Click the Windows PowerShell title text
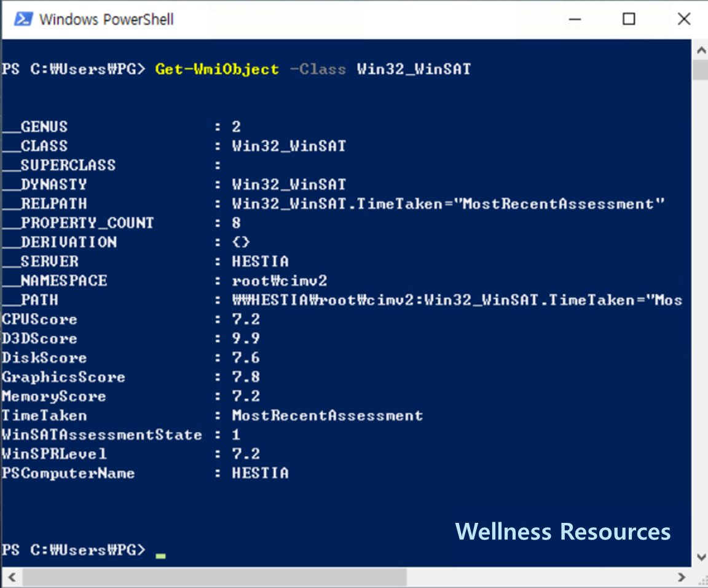 pyautogui.click(x=106, y=20)
